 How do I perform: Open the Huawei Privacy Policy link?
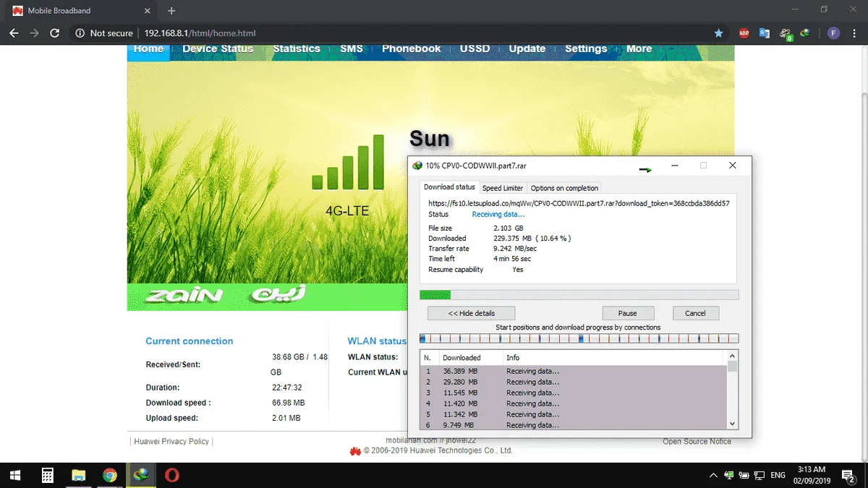171,441
